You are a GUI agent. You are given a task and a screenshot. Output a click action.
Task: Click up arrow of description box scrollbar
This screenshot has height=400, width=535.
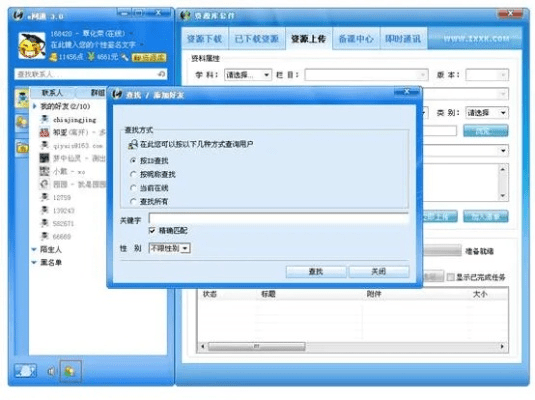point(503,169)
